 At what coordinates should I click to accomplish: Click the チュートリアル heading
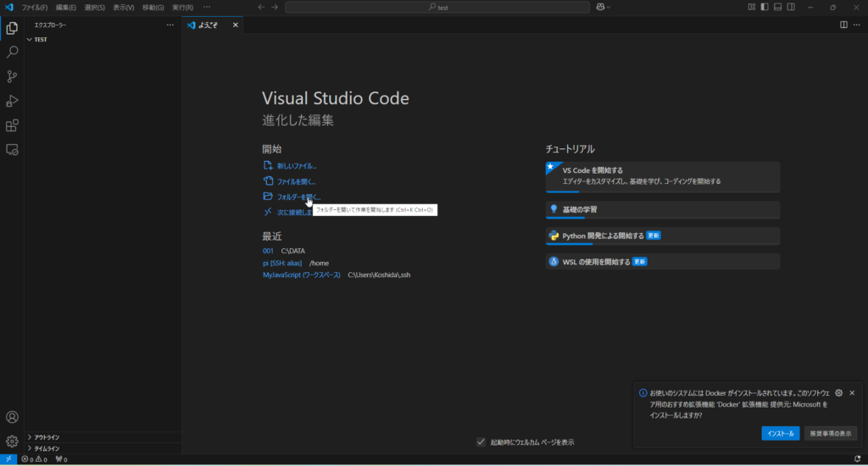coord(570,149)
